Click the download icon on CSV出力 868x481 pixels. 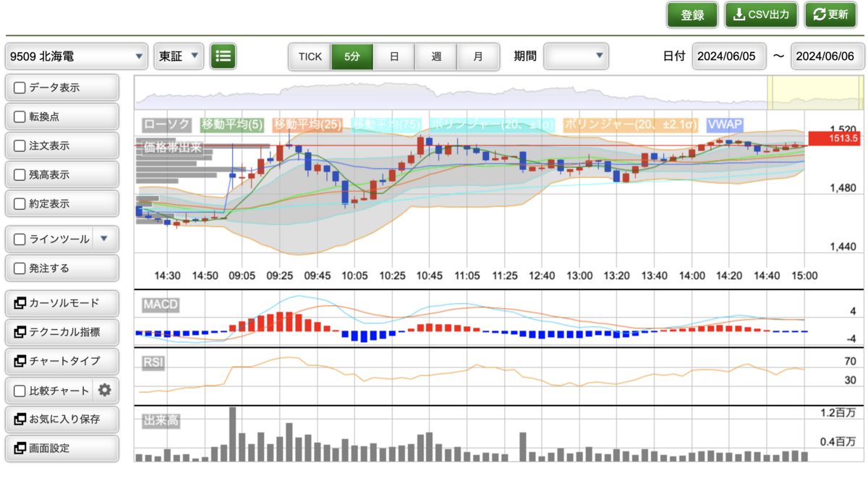coord(739,14)
